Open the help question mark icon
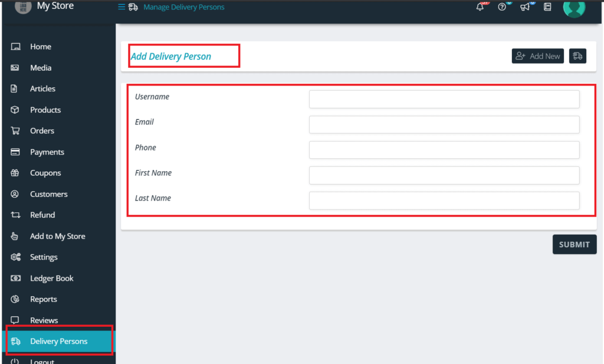Image resolution: width=604 pixels, height=364 pixels. 502,7
